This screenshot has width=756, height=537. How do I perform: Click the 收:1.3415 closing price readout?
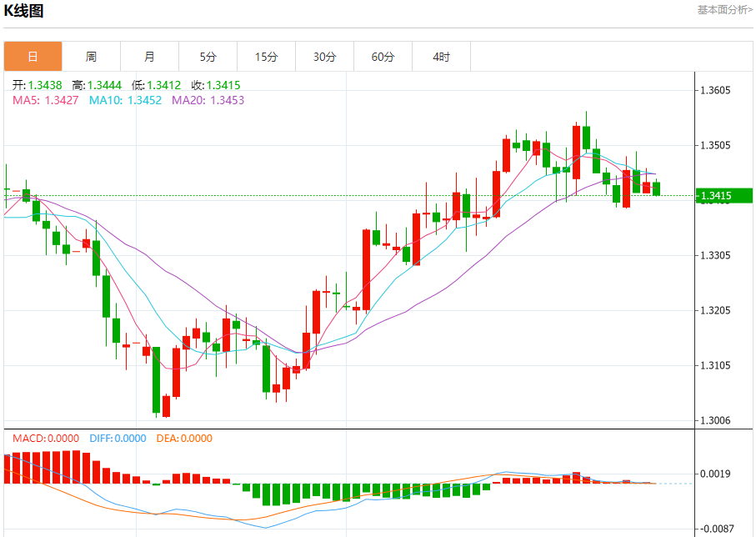pyautogui.click(x=216, y=85)
